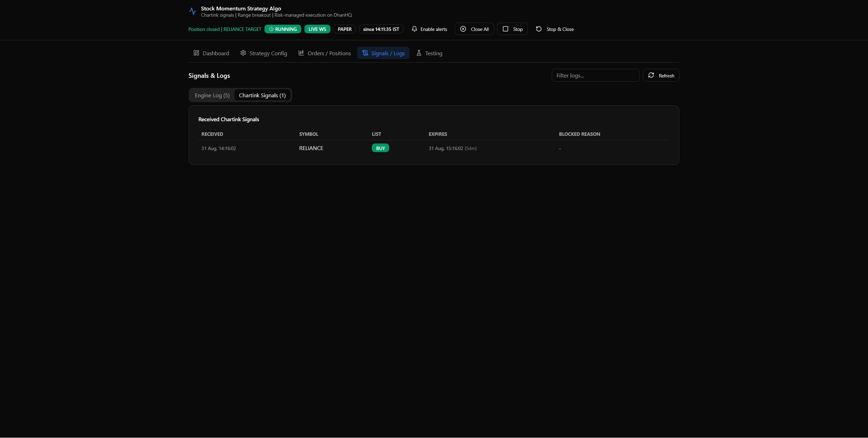Go to the Testing tab
868x438 pixels.
[429, 53]
